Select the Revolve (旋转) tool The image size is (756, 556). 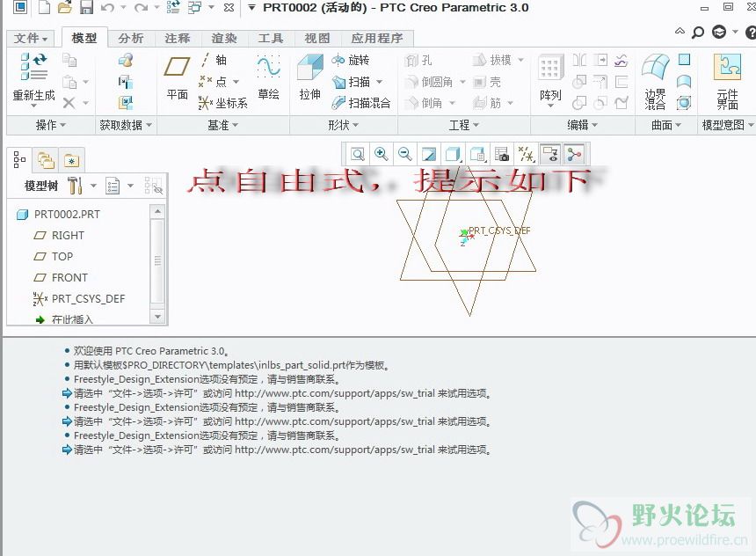pos(351,60)
